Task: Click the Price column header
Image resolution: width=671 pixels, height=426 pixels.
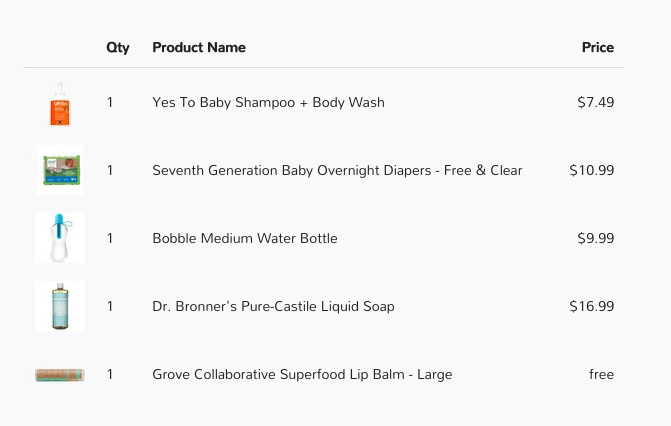Action: coord(598,48)
